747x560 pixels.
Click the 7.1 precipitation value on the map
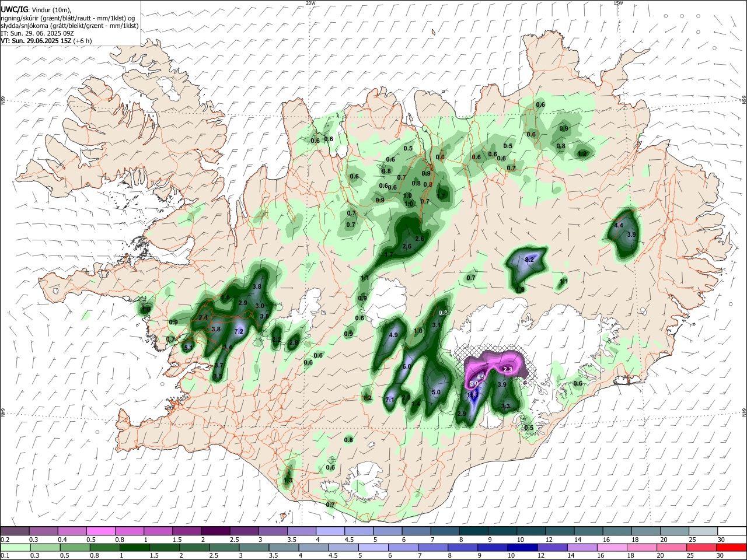pyautogui.click(x=390, y=400)
